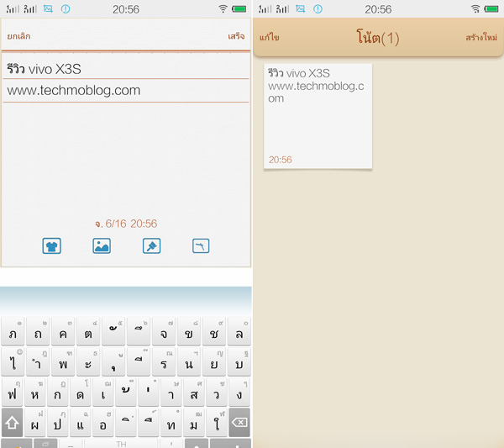Screen dimensions: 504x448
Task: Tap the บ key
Action: point(239,361)
